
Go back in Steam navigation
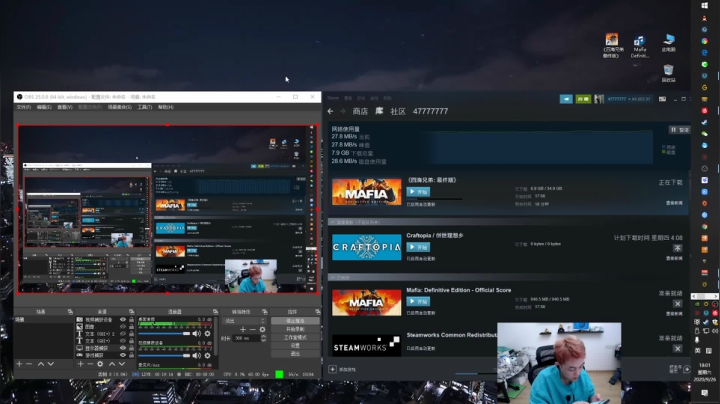(x=330, y=111)
